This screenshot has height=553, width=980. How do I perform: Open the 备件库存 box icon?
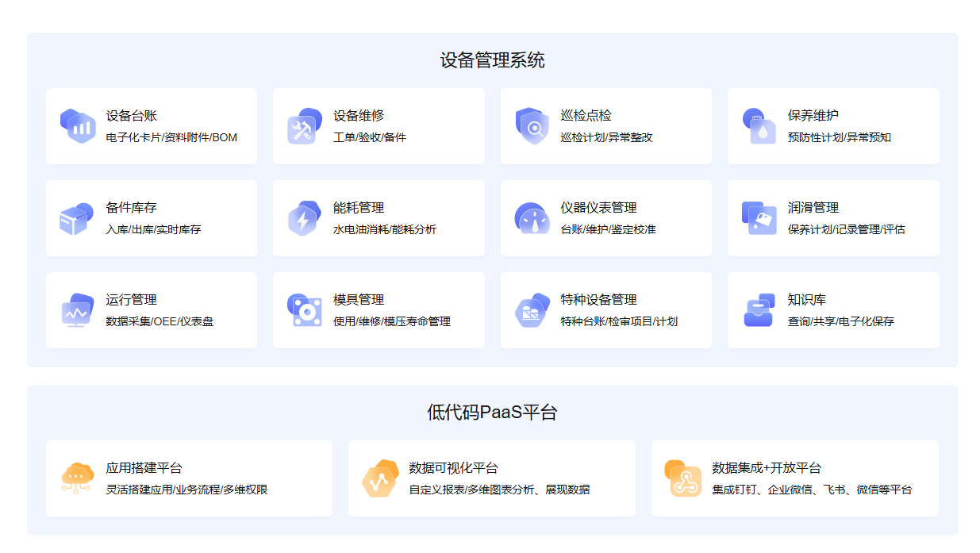[x=77, y=218]
